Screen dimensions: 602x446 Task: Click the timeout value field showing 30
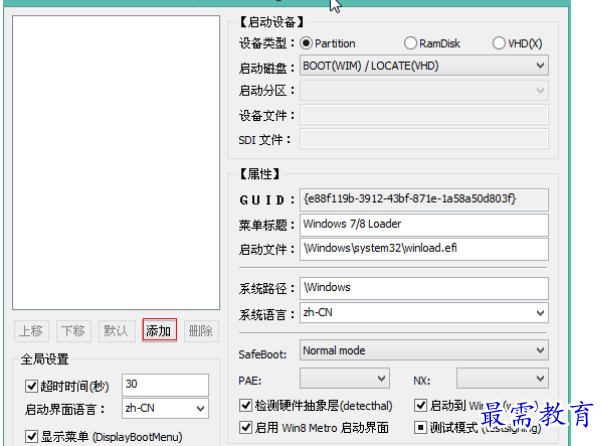(x=165, y=385)
